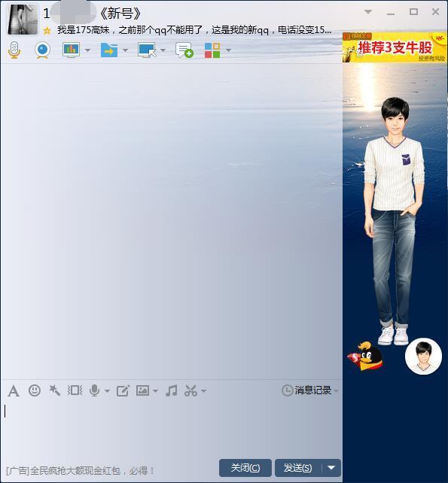Click in the message text input area

point(171,430)
